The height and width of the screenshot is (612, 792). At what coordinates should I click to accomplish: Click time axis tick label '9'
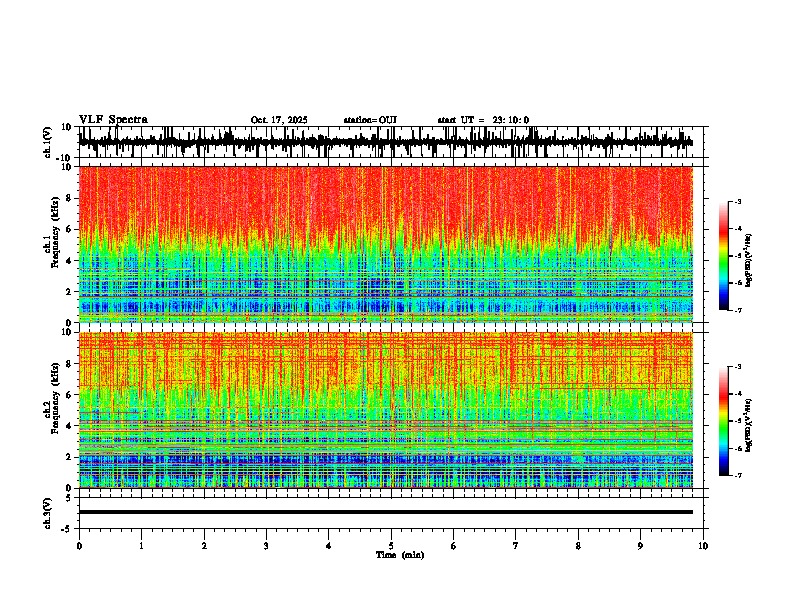coord(640,546)
